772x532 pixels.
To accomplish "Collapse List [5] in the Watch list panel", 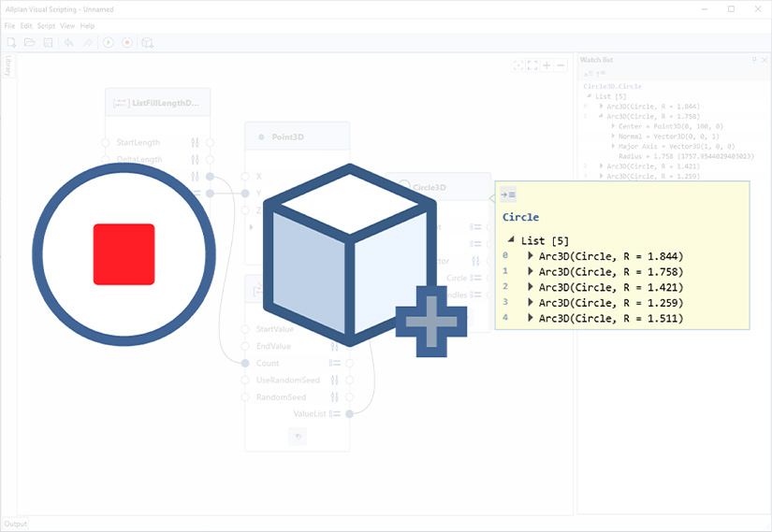I will (x=589, y=96).
